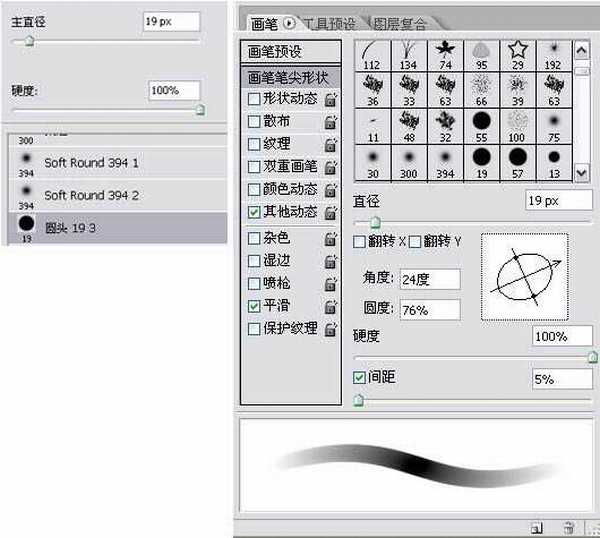Disable the 平滑 checkbox
Screen dimensions: 600x538
click(x=254, y=306)
